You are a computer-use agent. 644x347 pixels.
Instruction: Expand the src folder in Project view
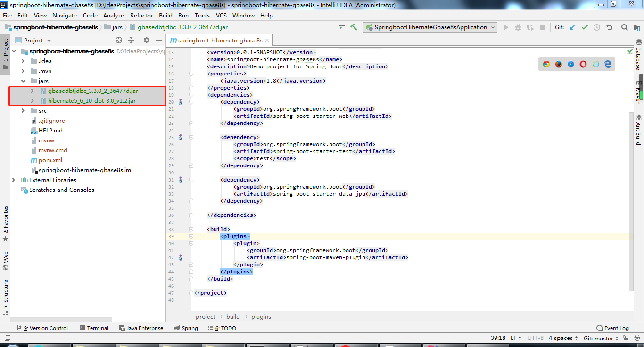(x=22, y=110)
